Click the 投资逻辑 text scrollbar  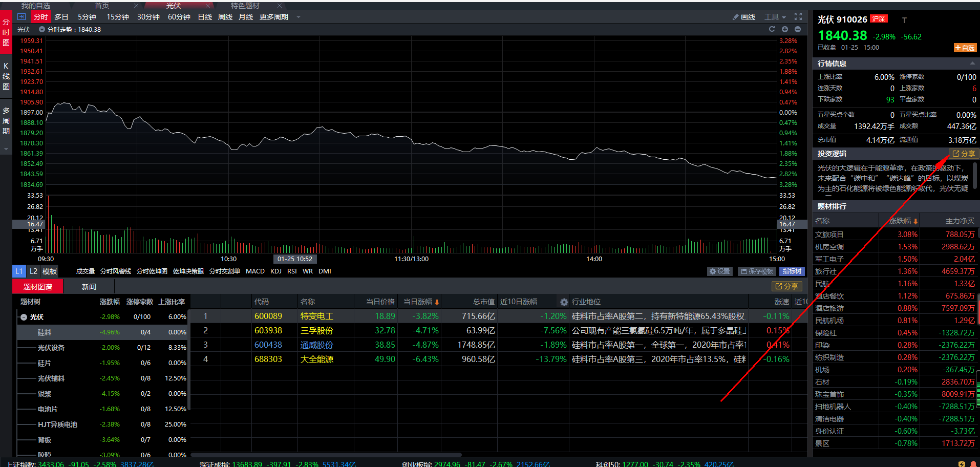[x=975, y=176]
